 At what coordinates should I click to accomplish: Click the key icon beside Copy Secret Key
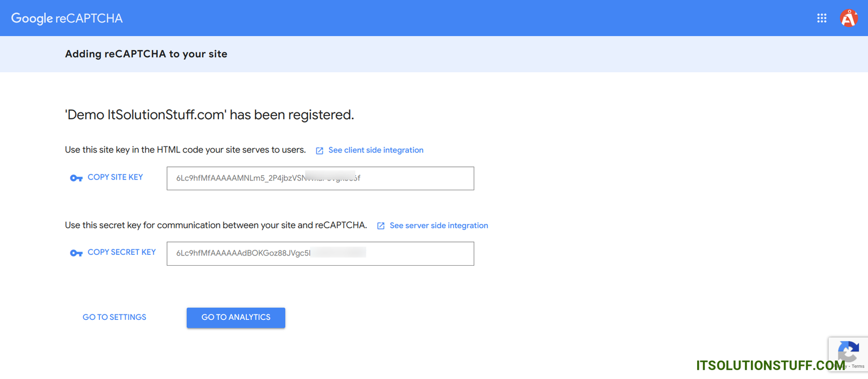76,253
